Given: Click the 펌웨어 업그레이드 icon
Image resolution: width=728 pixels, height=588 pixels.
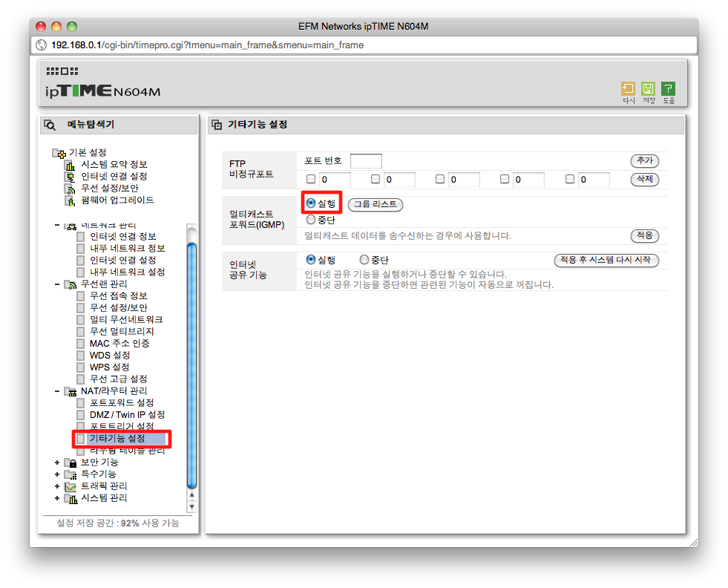Looking at the screenshot, I should tap(70, 200).
